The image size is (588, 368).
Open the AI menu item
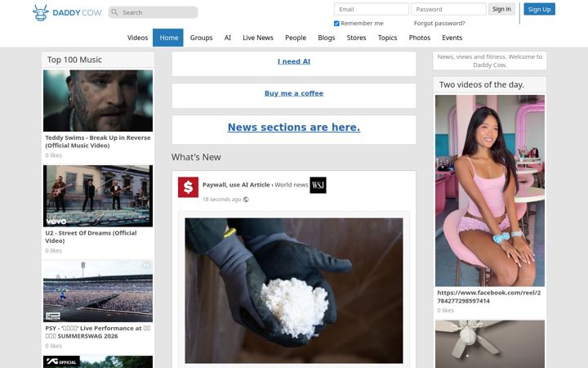[228, 38]
